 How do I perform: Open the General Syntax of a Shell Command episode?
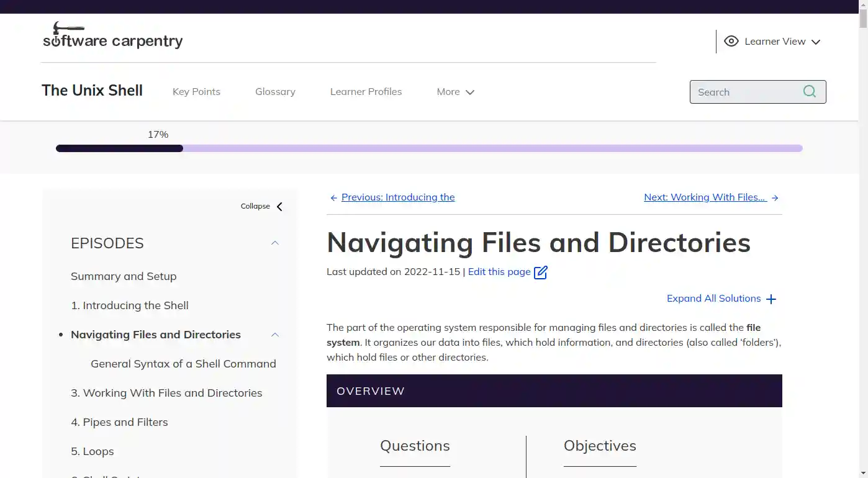point(183,363)
